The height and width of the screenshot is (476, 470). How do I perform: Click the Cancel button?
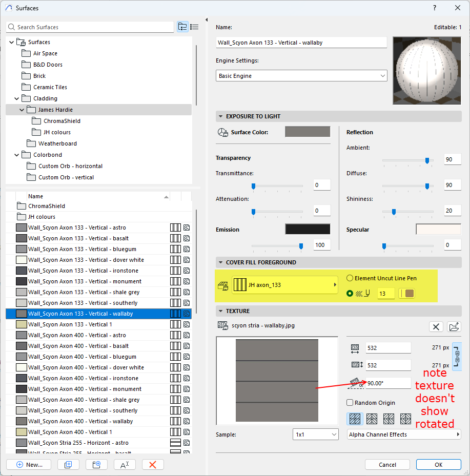(387, 464)
